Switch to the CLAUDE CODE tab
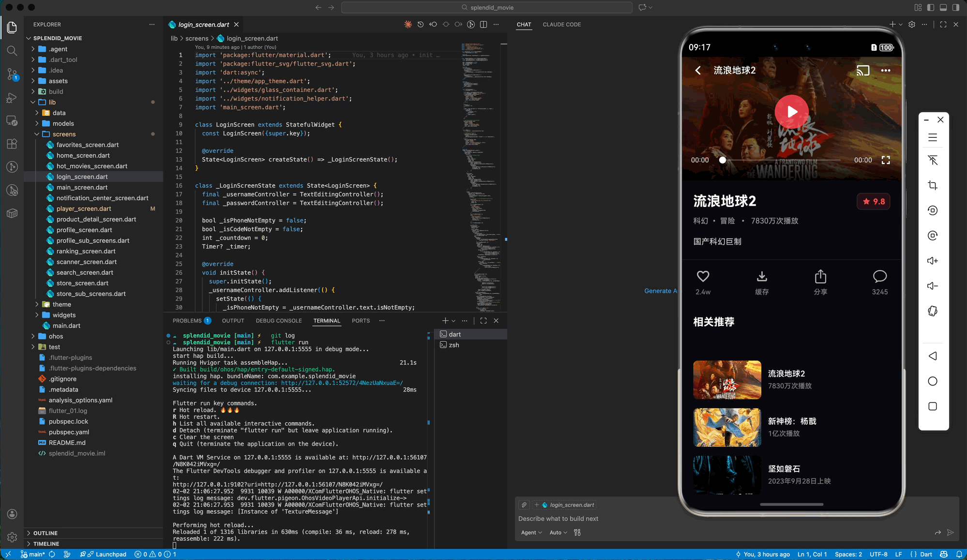Screen dimensions: 967x560 point(561,24)
